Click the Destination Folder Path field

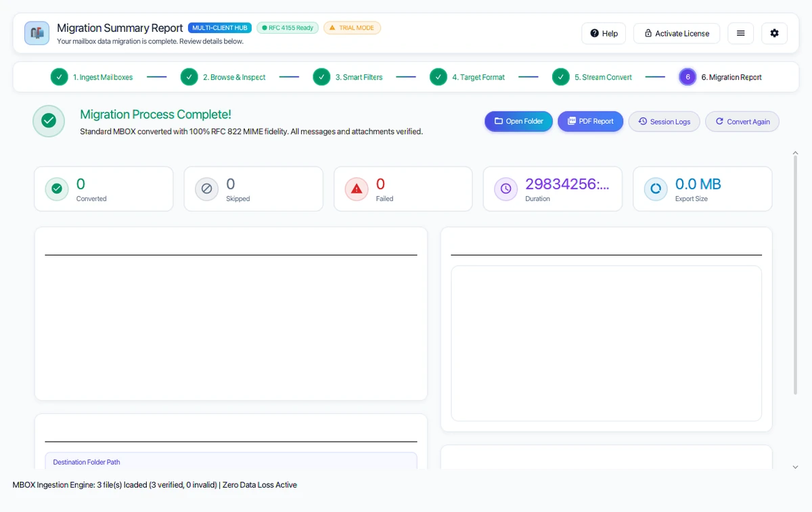[x=231, y=461]
